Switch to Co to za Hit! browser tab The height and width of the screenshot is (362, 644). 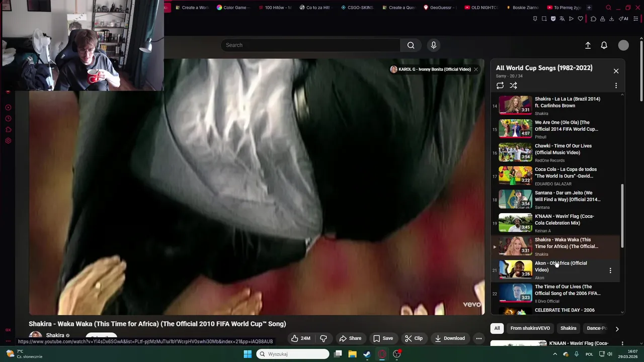pyautogui.click(x=315, y=8)
